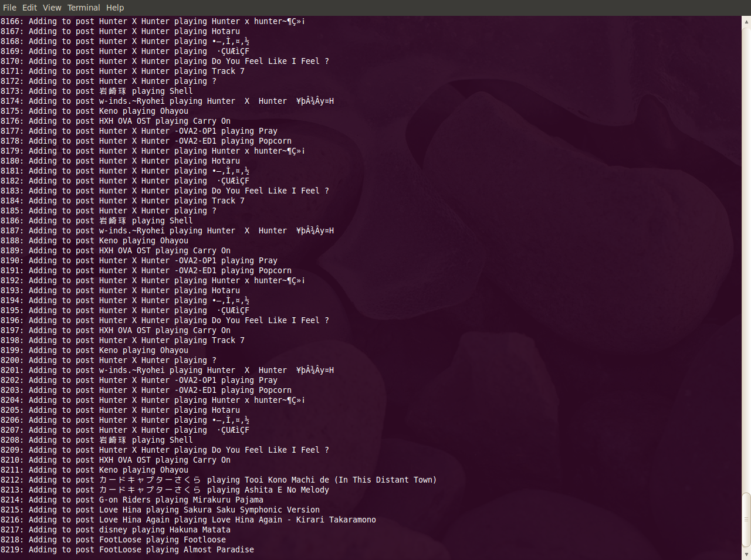Click line 8184 'Track 7'
Image resolution: width=751 pixels, height=560 pixels.
pyautogui.click(x=228, y=201)
